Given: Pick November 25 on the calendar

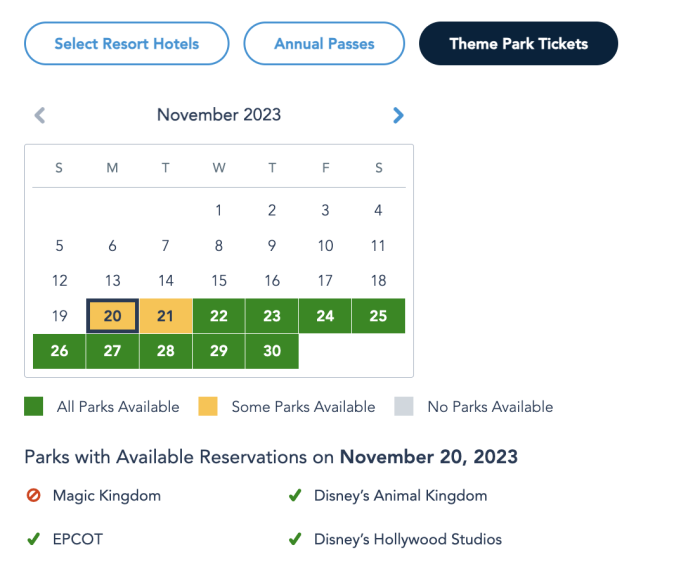Looking at the screenshot, I should (x=378, y=316).
